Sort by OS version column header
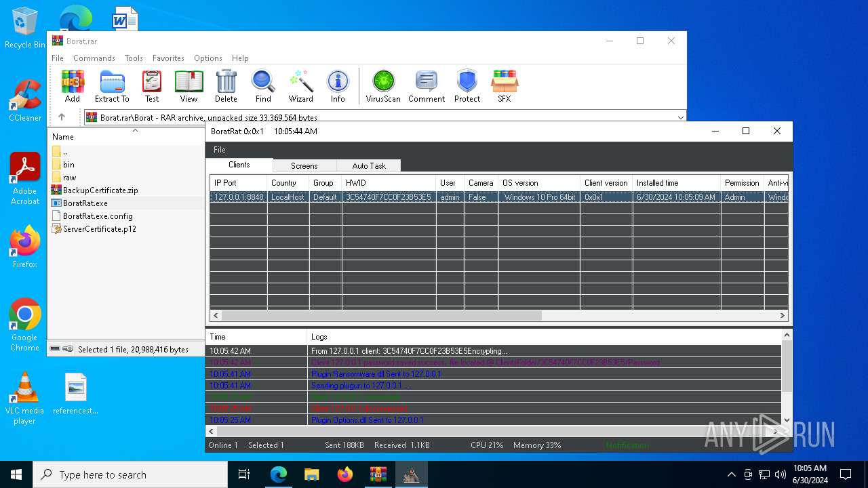The image size is (868, 488). [539, 183]
